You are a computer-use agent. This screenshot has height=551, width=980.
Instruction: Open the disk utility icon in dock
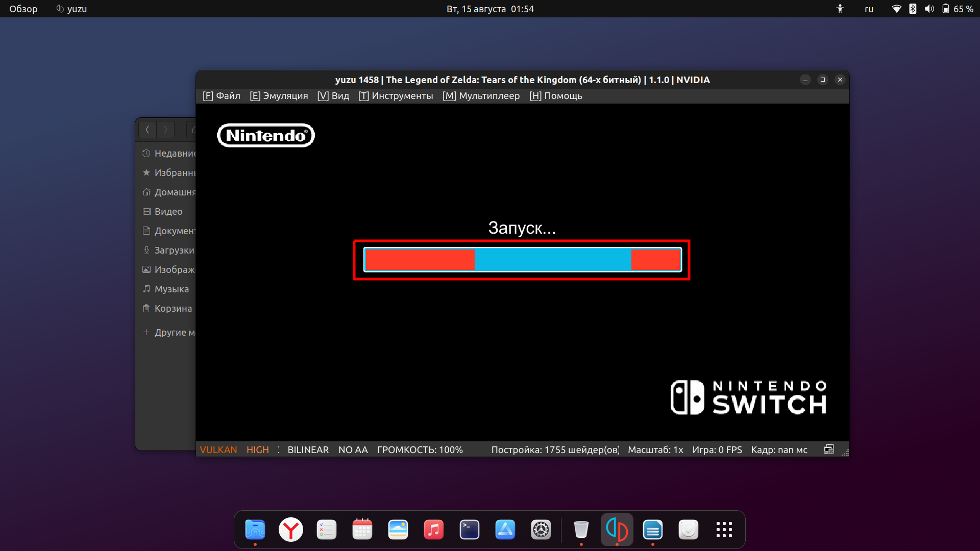(689, 530)
